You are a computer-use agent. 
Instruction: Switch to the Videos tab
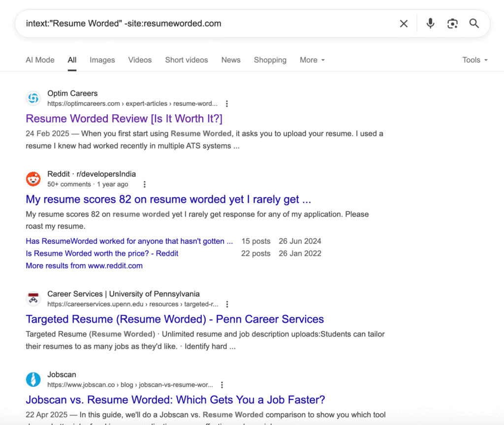pos(140,60)
